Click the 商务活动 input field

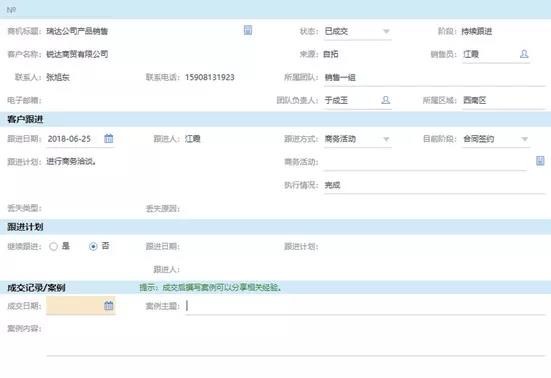(426, 162)
